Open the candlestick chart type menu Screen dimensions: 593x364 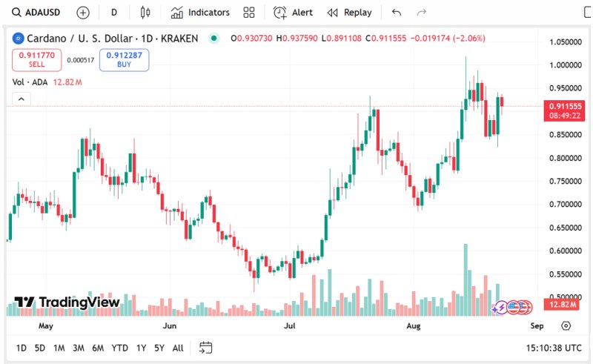pos(145,13)
